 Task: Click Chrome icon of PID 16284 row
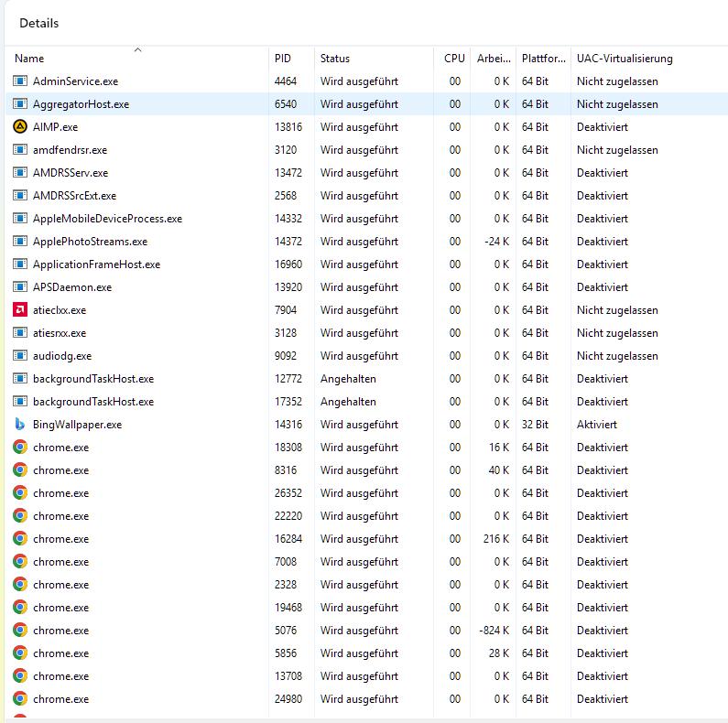coord(20,538)
